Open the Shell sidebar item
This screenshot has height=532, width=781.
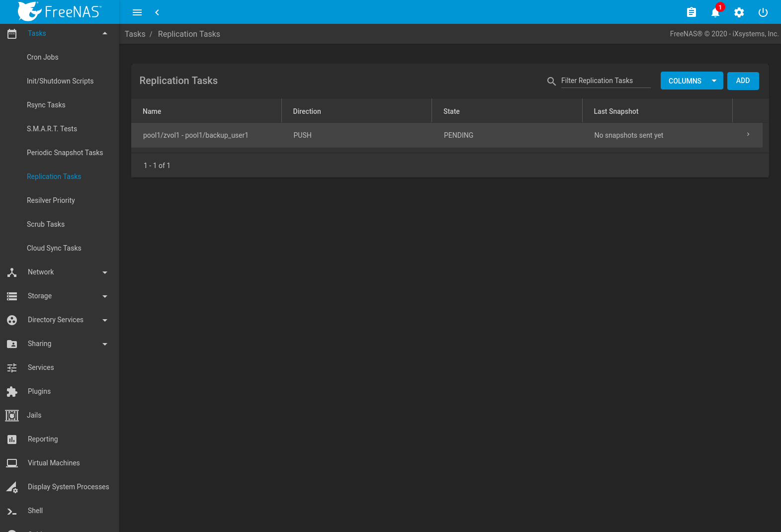pos(35,511)
